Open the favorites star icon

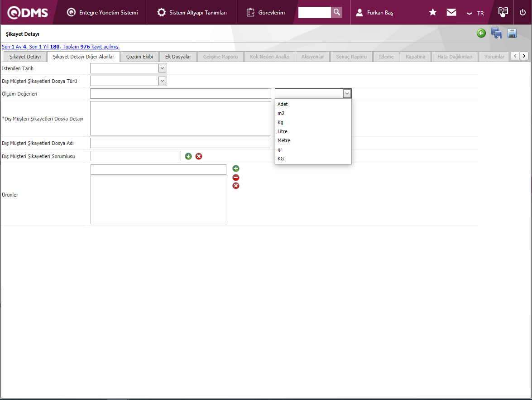tap(433, 13)
